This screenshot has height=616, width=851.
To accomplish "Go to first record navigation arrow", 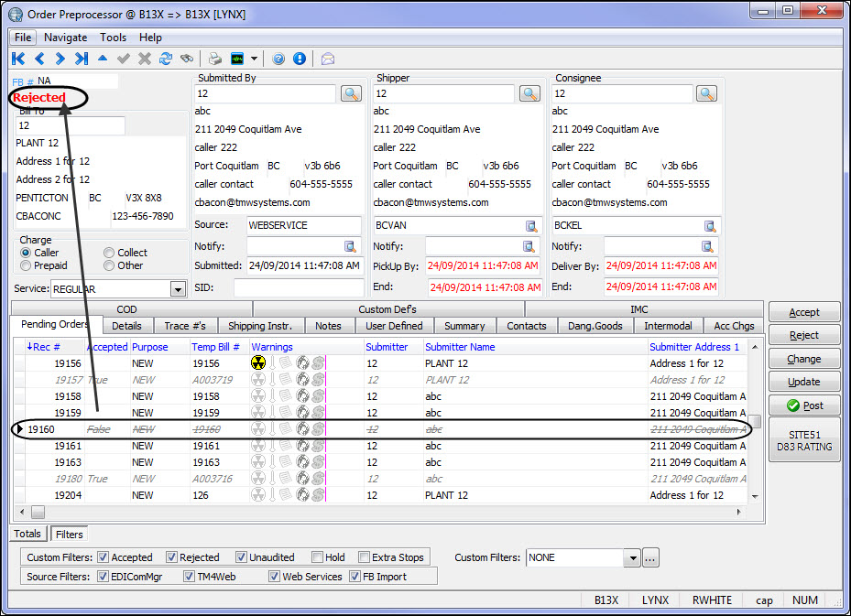I will (18, 59).
